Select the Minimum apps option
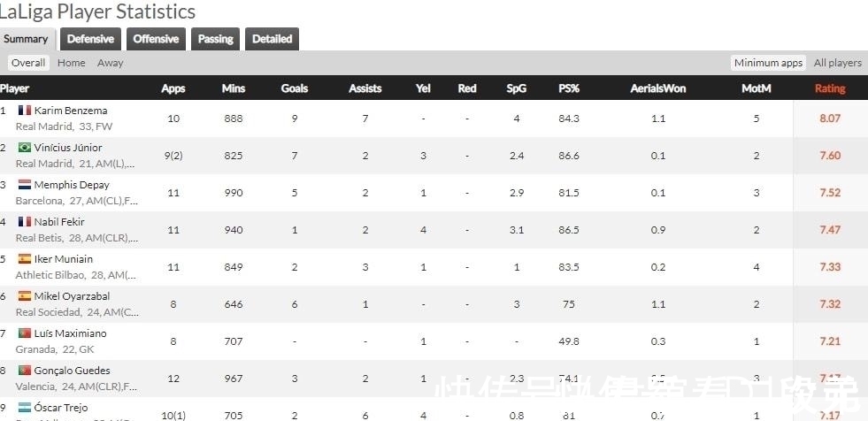868x421 pixels. click(x=768, y=63)
